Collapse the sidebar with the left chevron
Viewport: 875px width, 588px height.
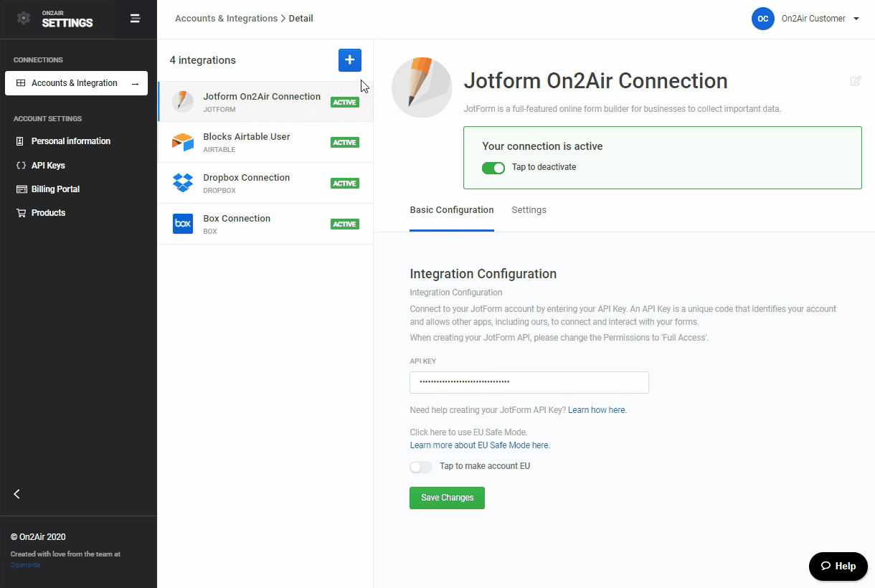[x=17, y=493]
